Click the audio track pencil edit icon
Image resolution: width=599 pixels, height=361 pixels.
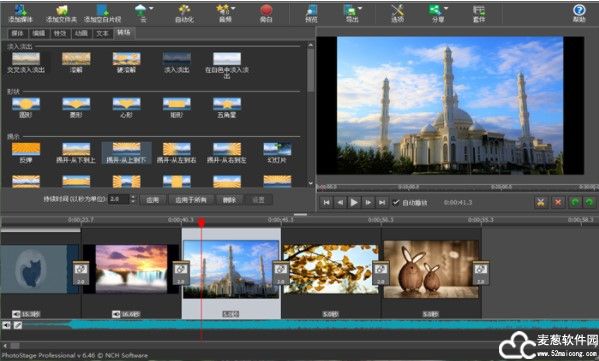(x=18, y=325)
